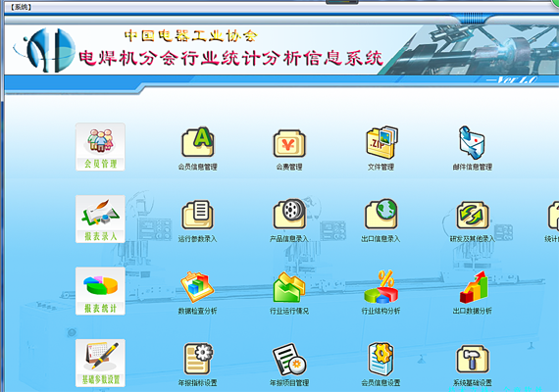Select the 报表统计 category button

pyautogui.click(x=100, y=291)
